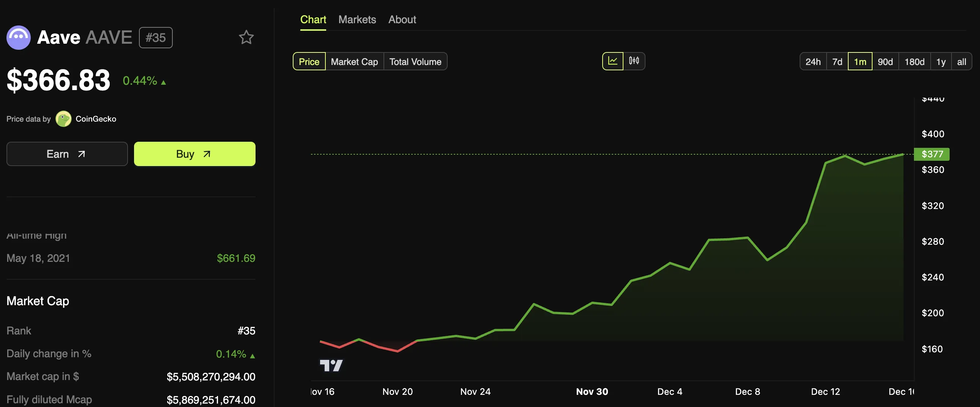Set chart range to 7d
The image size is (980, 407).
pyautogui.click(x=837, y=61)
